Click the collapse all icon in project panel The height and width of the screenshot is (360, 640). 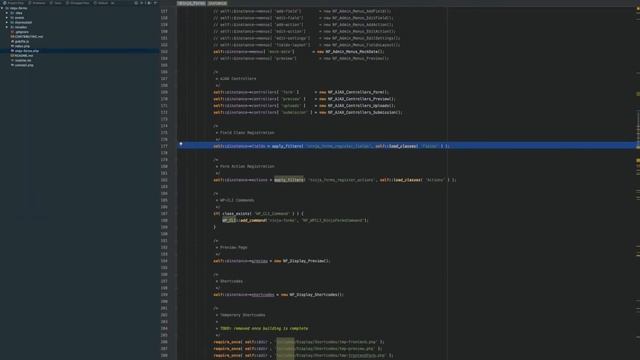(142, 3)
